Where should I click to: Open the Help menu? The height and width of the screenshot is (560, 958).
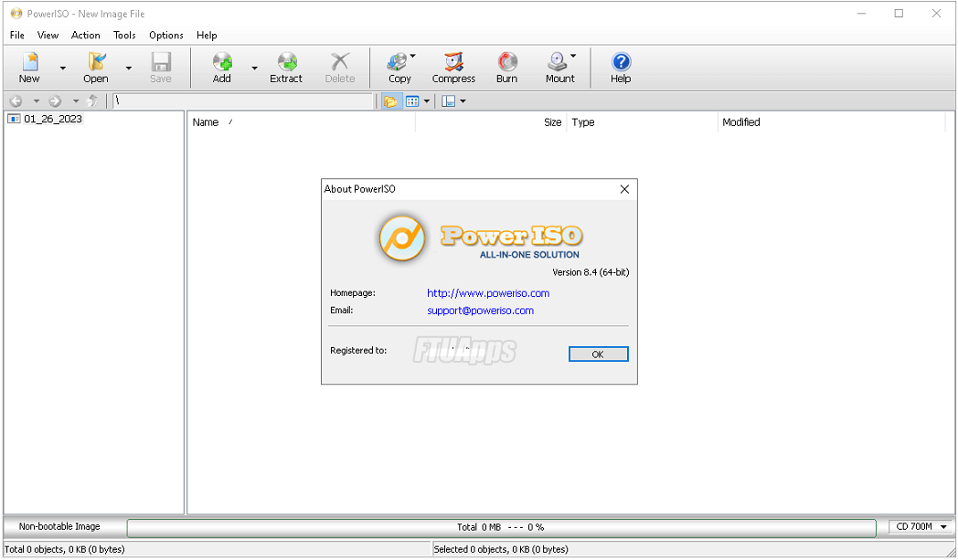coord(207,36)
